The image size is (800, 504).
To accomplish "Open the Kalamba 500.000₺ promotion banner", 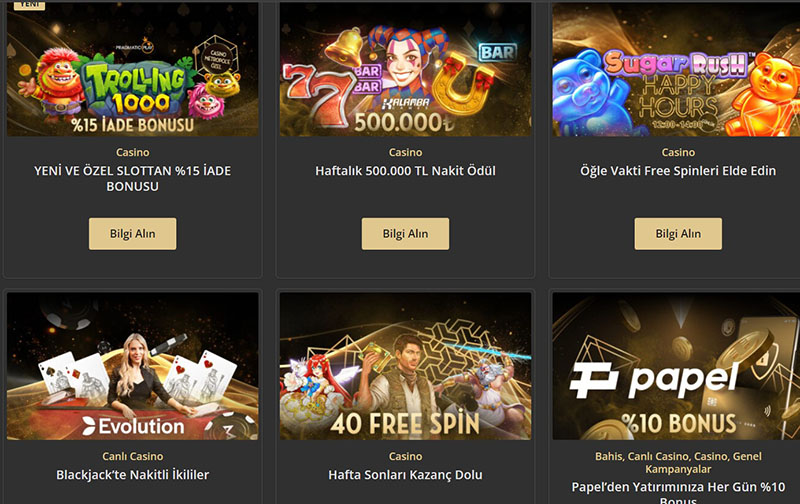I will [x=405, y=69].
